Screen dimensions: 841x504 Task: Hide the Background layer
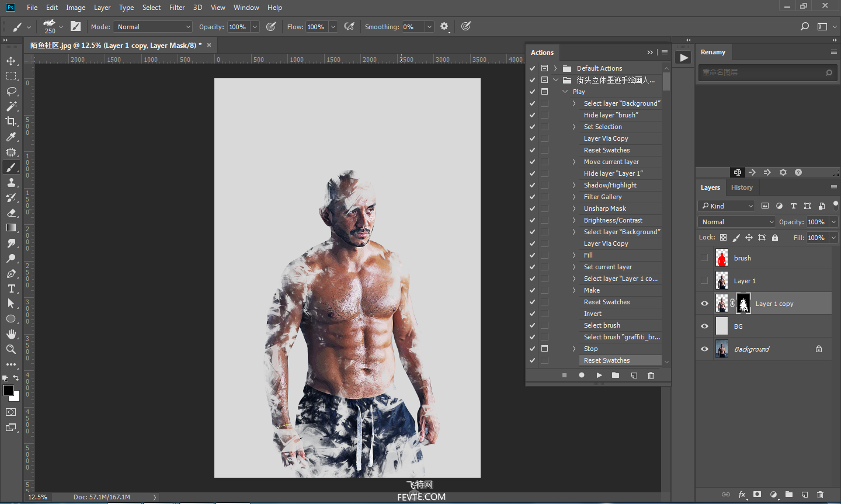click(x=704, y=349)
